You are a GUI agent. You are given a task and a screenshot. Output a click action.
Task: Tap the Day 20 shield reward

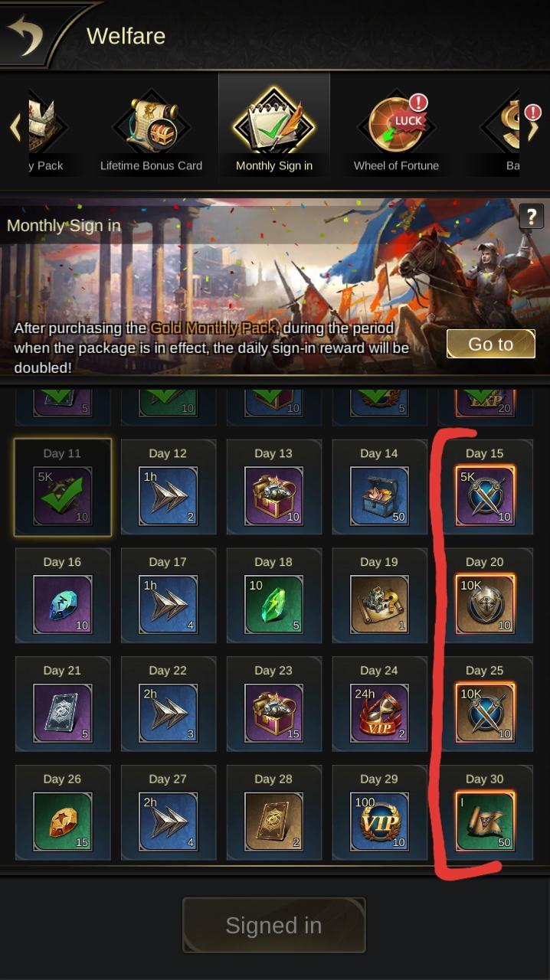point(485,605)
